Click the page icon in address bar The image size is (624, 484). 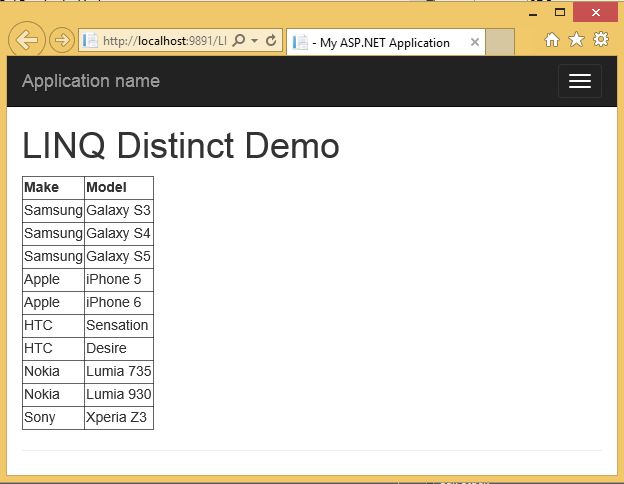(90, 41)
